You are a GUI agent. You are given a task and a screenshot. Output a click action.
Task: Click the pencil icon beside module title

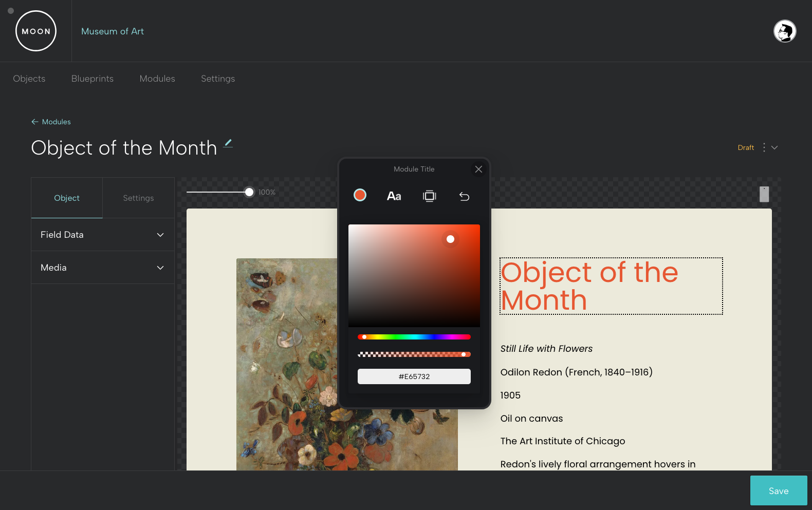point(228,143)
